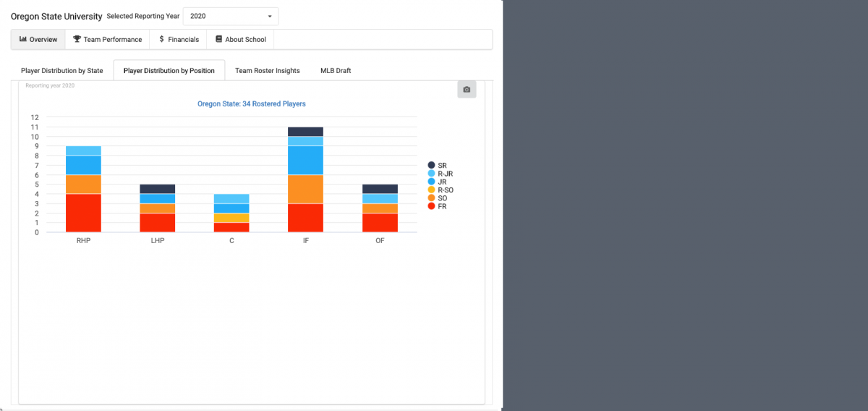Click the camera snapshot icon on the chart
This screenshot has height=411, width=868.
coord(467,90)
